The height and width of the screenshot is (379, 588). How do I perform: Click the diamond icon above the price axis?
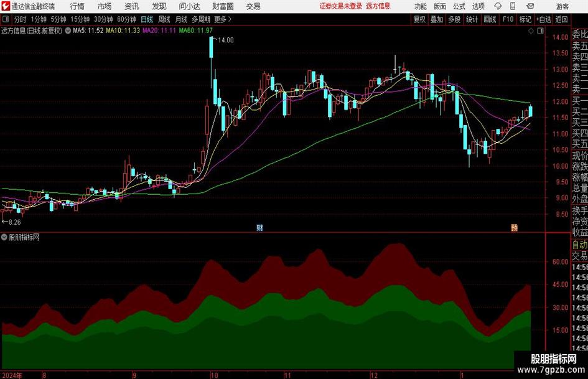coord(531,31)
